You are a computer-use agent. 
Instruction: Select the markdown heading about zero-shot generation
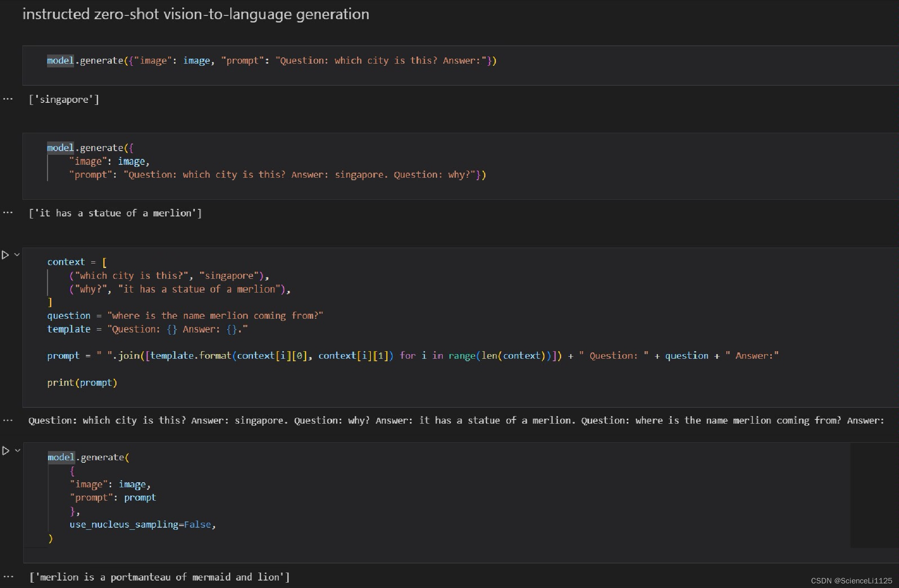(x=196, y=15)
